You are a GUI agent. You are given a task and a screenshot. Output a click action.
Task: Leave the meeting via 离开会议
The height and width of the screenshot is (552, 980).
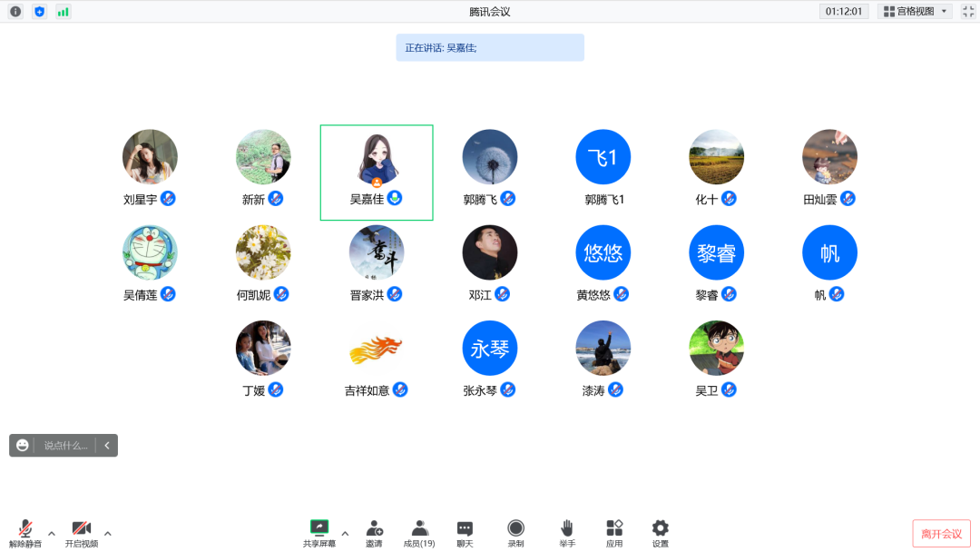(941, 534)
